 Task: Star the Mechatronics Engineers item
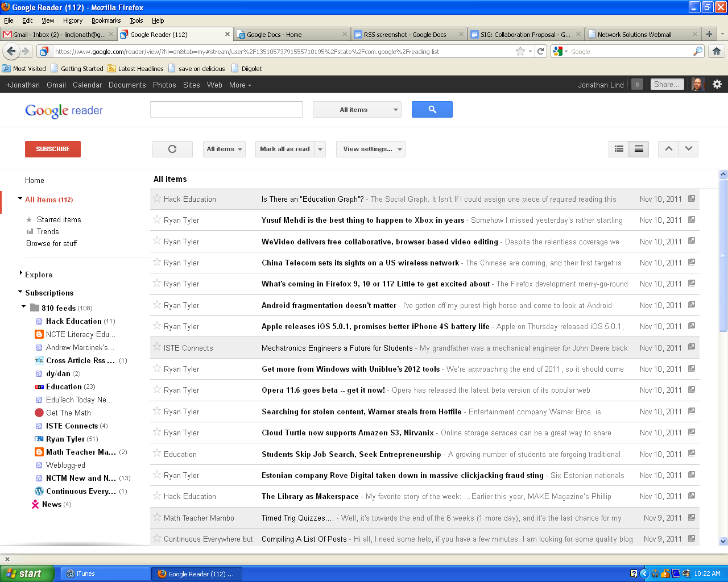click(157, 347)
